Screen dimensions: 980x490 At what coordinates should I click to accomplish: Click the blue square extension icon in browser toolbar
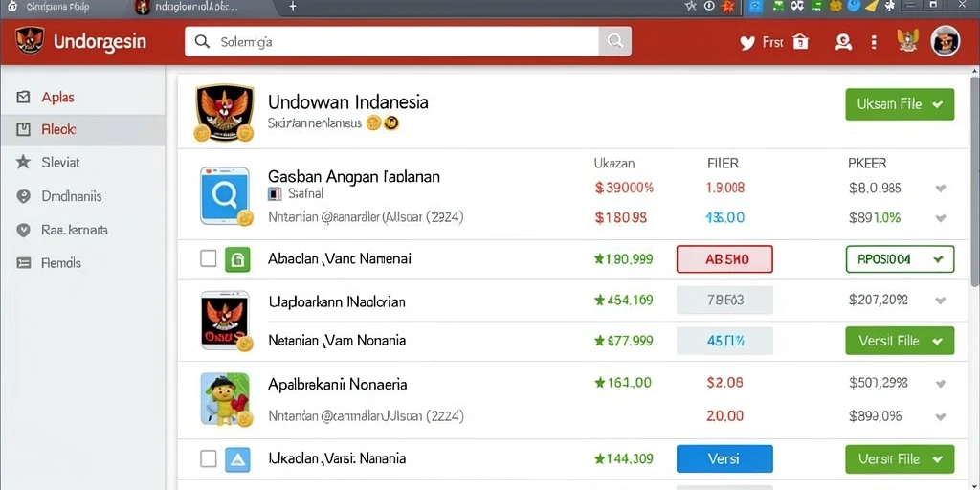pos(756,6)
